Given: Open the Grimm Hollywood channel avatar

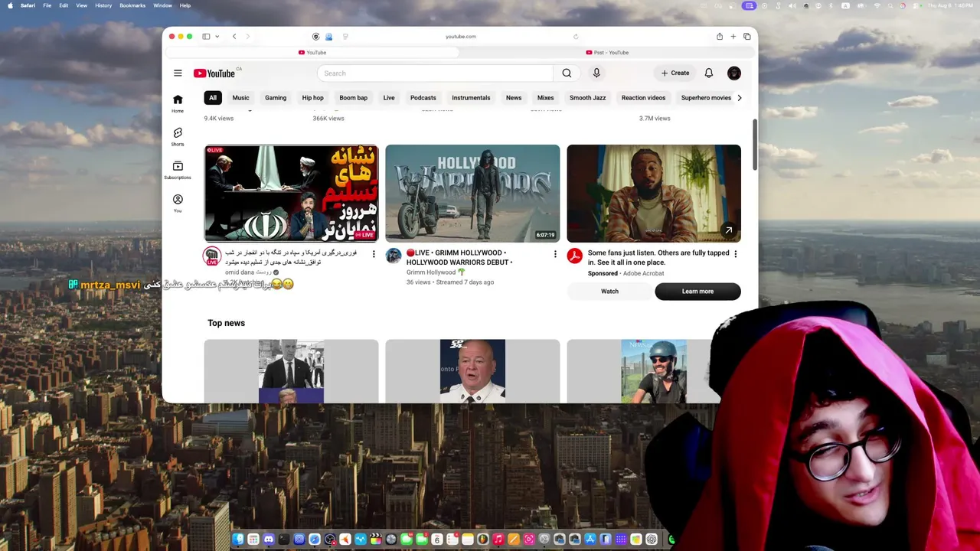Looking at the screenshot, I should [394, 256].
